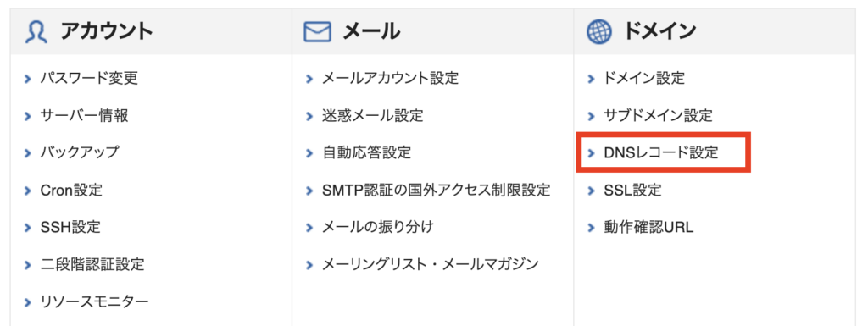Click the ドメイン globe icon
The width and height of the screenshot is (868, 326).
point(599,31)
